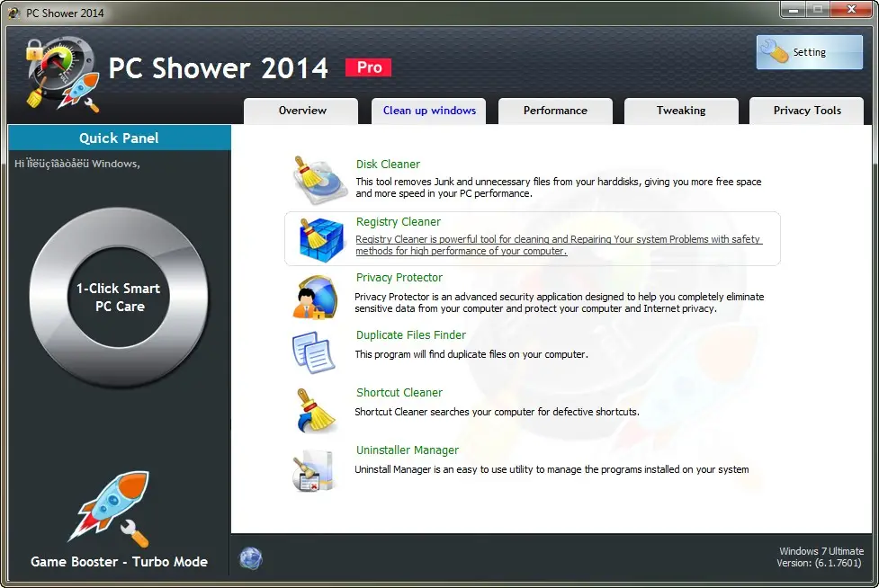Click the Quick Panel header
879x588 pixels.
[119, 138]
